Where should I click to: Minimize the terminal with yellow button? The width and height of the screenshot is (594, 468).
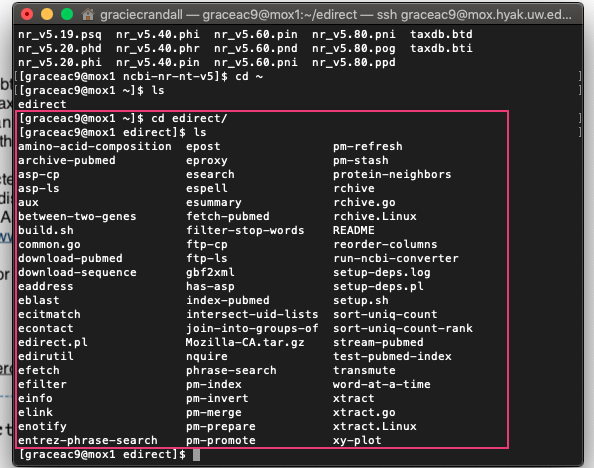pos(47,14)
